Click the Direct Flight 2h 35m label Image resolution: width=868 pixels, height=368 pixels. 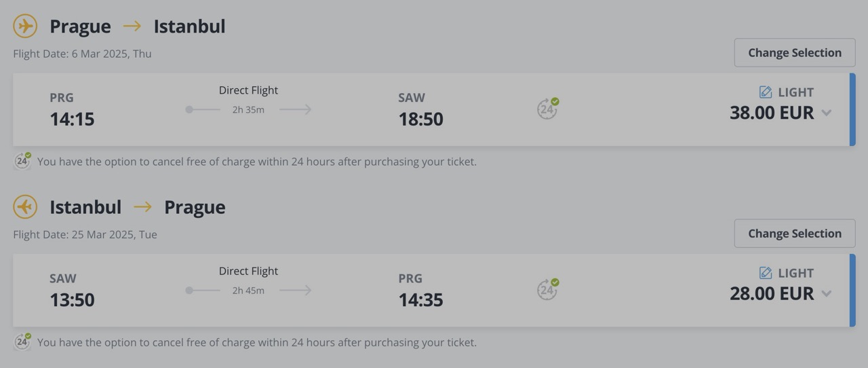coord(248,99)
